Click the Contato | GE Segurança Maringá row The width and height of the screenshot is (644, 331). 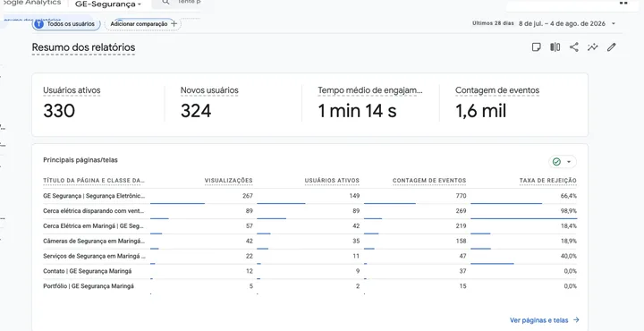pyautogui.click(x=309, y=271)
